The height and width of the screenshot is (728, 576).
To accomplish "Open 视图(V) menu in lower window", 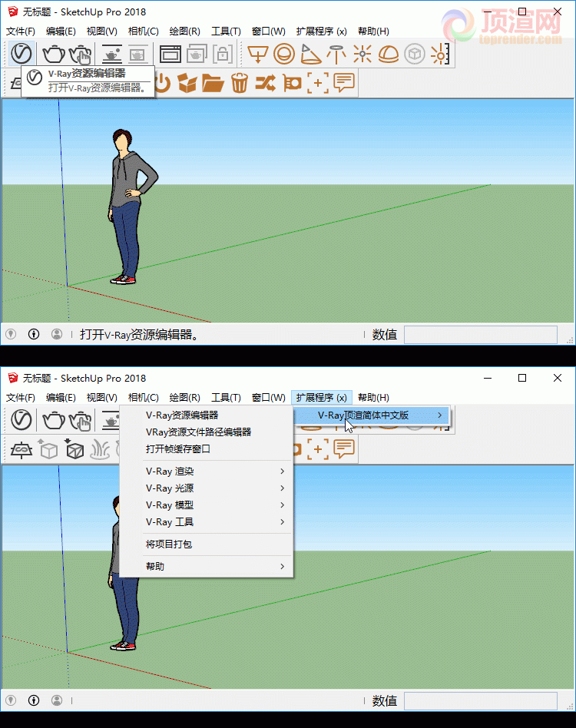I will [x=101, y=398].
